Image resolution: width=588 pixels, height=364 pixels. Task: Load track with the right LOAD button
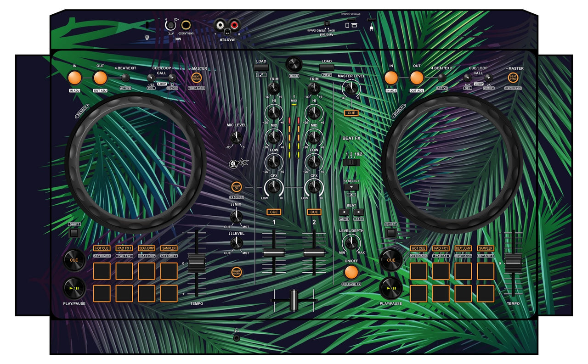(x=327, y=67)
